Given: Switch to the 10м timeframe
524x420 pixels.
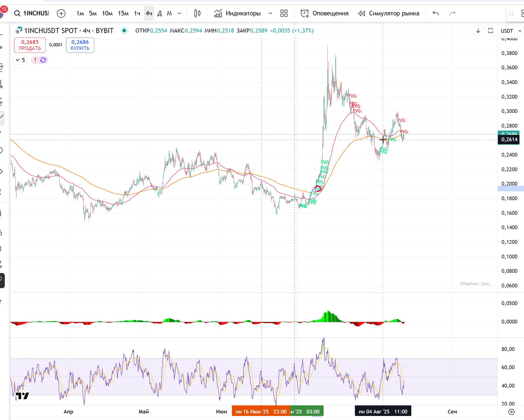Looking at the screenshot, I should coord(107,13).
